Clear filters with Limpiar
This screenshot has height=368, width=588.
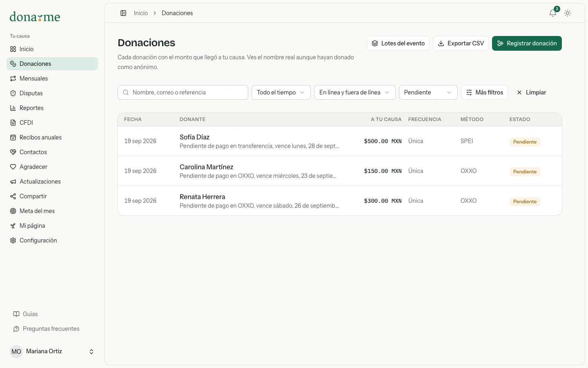click(531, 92)
